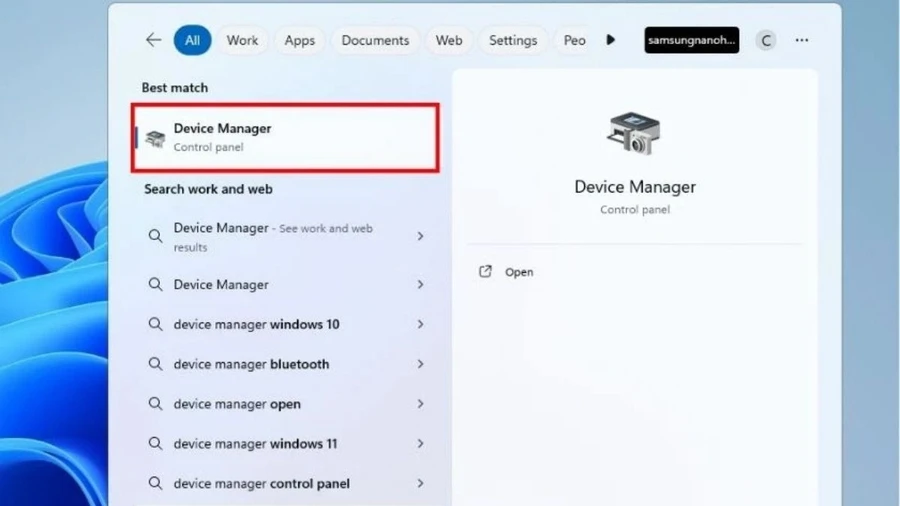Screen dimensions: 900x506
Task: Click search icon beside device manager open
Action: [x=155, y=404]
